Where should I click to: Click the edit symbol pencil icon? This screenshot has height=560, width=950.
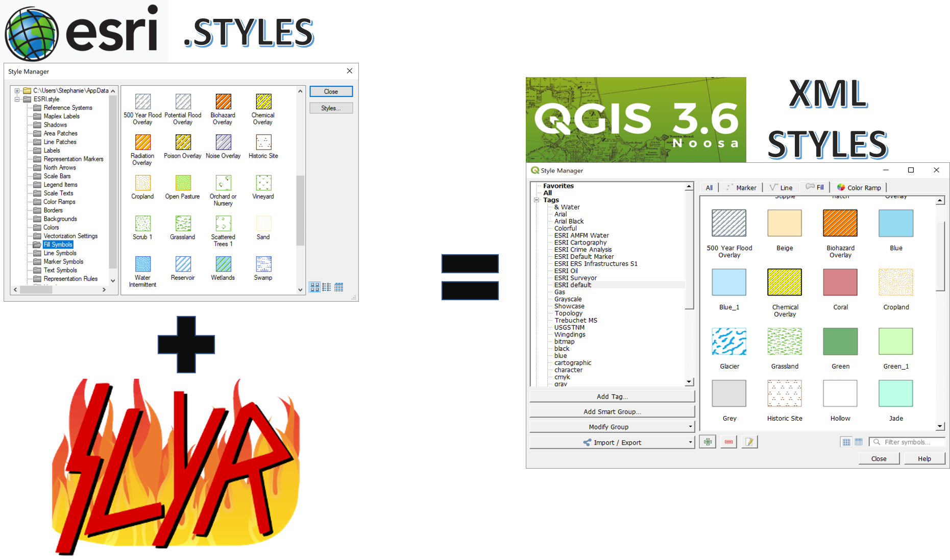click(x=749, y=442)
